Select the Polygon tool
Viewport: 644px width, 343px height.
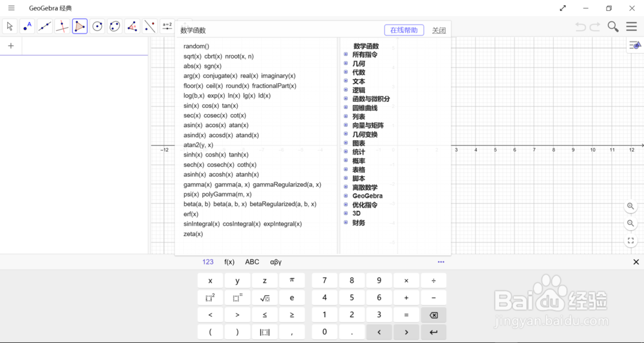pyautogui.click(x=80, y=26)
